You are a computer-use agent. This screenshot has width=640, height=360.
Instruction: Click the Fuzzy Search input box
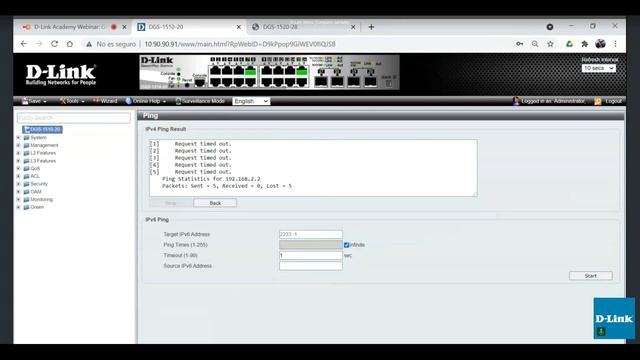pyautogui.click(x=74, y=118)
